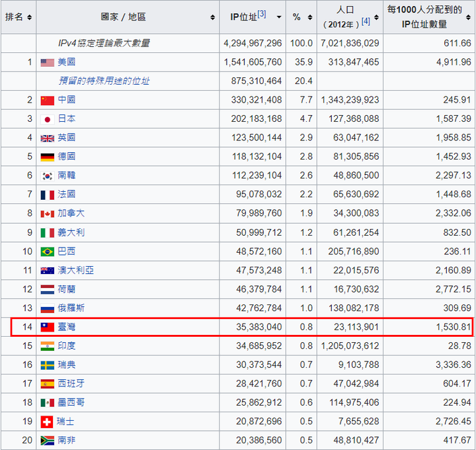476x450 pixels.
Task: Open the 加拿大 country link
Action: click(x=71, y=213)
